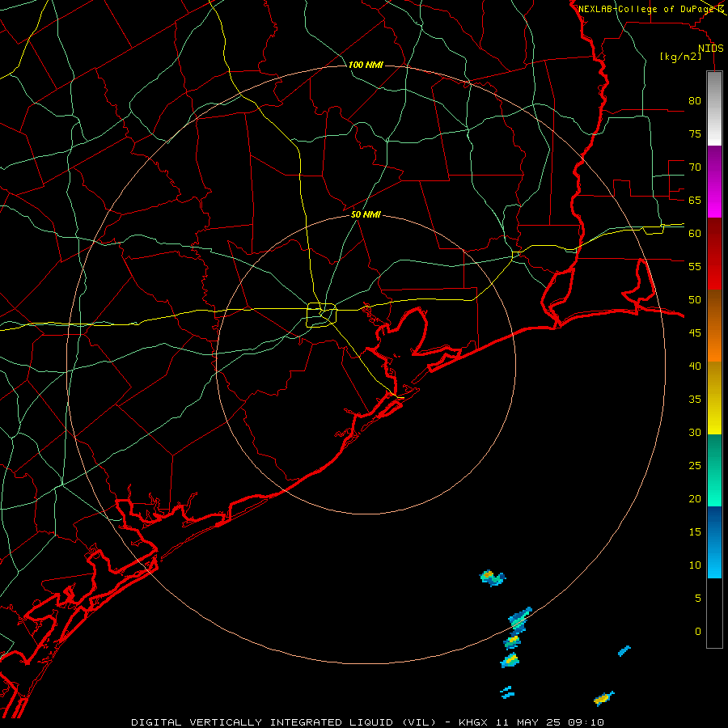Viewport: 728px width, 728px height.
Task: Click the 100 NMI range ring label
Action: click(x=366, y=65)
